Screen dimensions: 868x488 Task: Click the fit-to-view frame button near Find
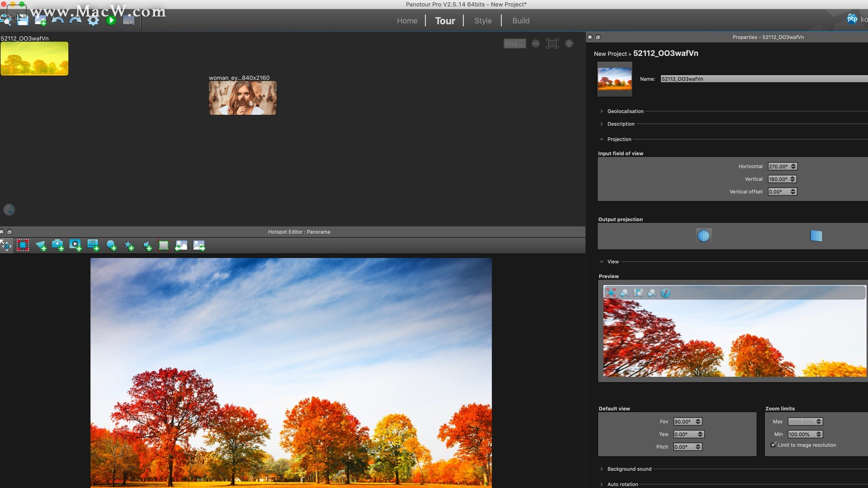552,43
